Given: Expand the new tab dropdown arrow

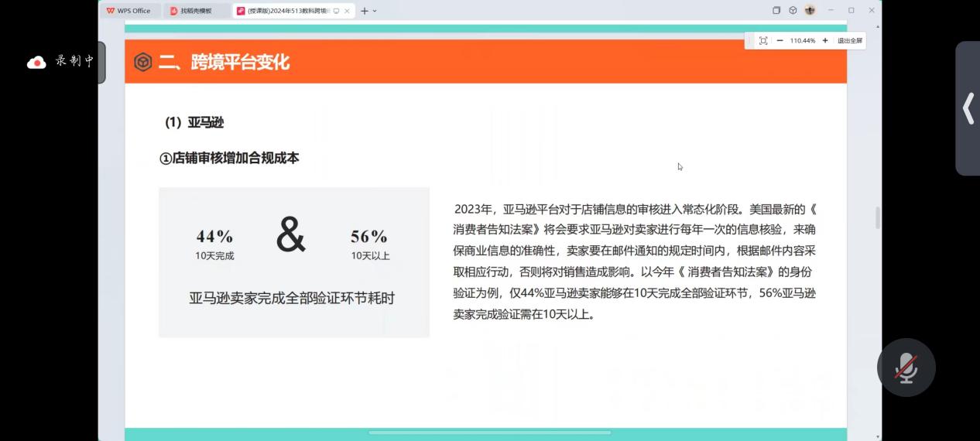Looking at the screenshot, I should point(375,11).
